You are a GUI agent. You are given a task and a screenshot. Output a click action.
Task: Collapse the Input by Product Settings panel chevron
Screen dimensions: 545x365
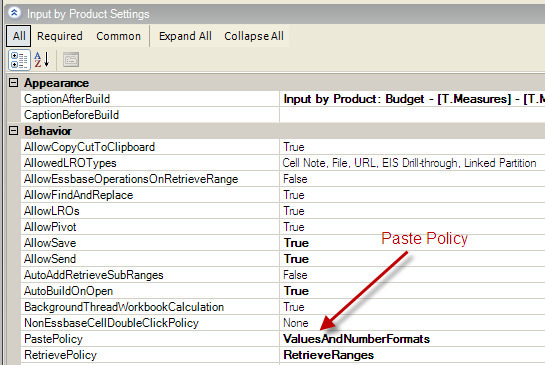pyautogui.click(x=14, y=13)
